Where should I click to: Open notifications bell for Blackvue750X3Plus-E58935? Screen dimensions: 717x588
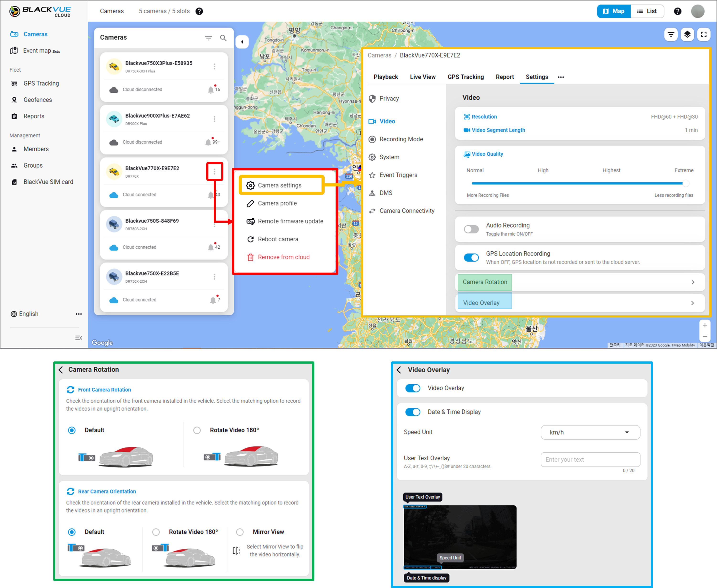(x=211, y=90)
